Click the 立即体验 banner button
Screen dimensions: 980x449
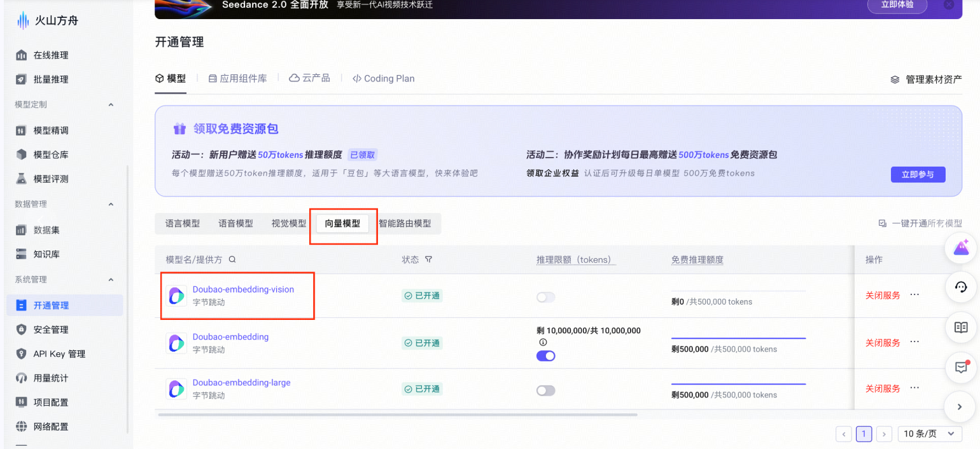pyautogui.click(x=897, y=4)
